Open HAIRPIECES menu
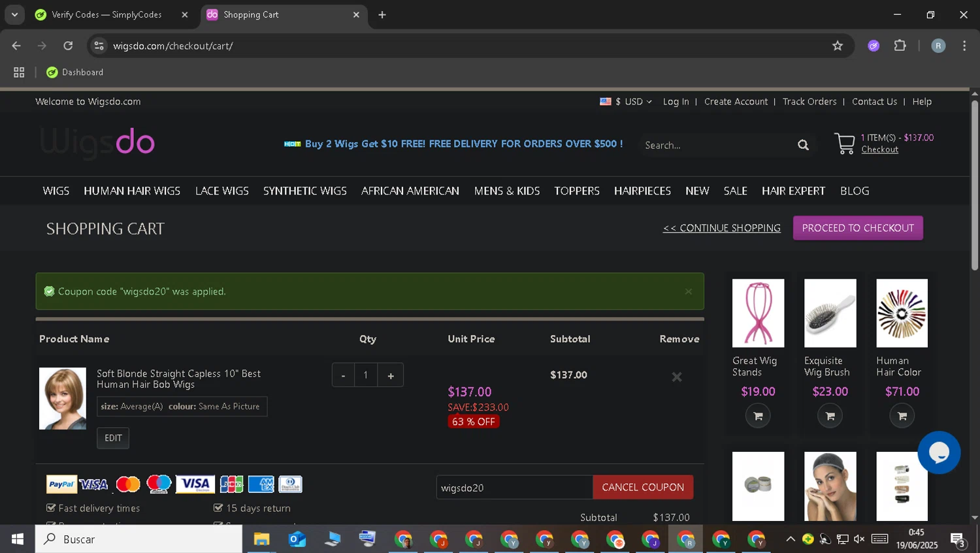The width and height of the screenshot is (980, 553). (x=642, y=191)
